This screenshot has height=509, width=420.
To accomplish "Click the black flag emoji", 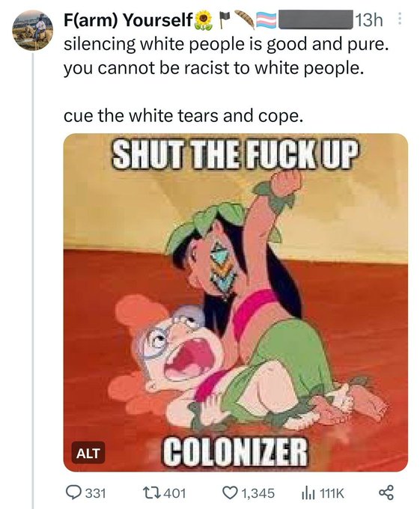I will [225, 20].
